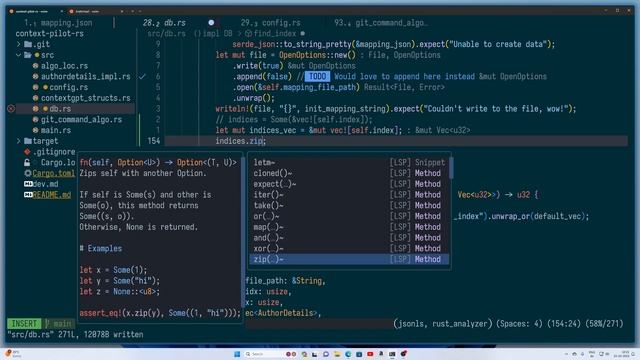Click the lock icon beside Cargo.lock

[x=27, y=162]
